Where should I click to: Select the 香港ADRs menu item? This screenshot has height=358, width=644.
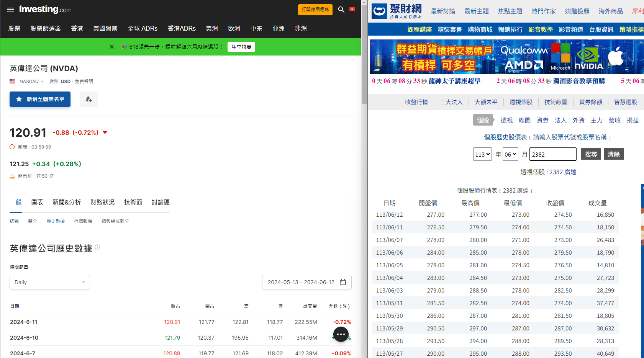click(x=182, y=28)
